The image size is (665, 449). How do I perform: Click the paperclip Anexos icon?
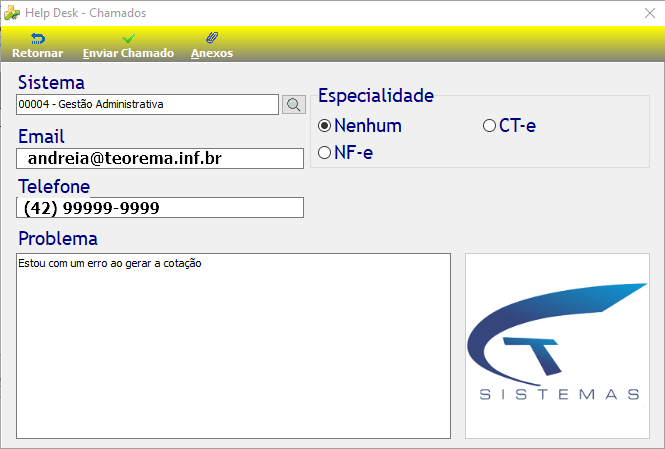(212, 38)
